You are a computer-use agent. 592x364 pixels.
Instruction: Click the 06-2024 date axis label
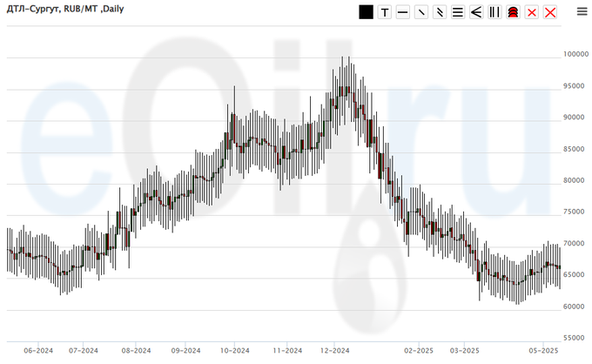click(38, 351)
